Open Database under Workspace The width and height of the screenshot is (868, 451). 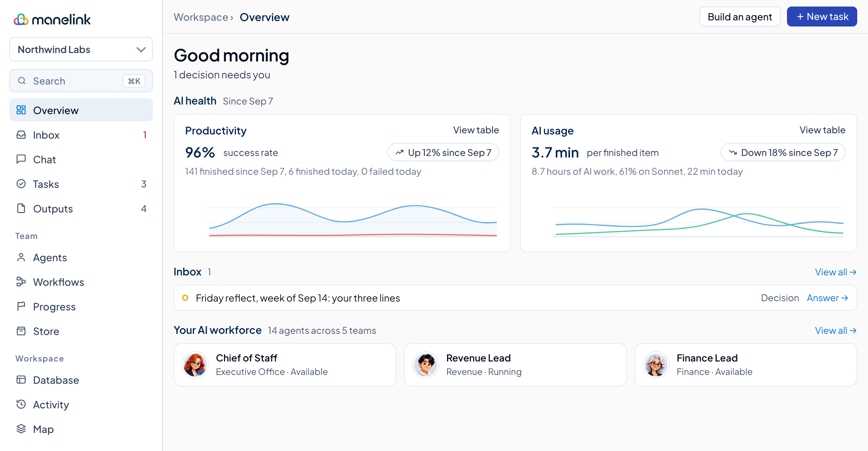[x=81, y=380]
